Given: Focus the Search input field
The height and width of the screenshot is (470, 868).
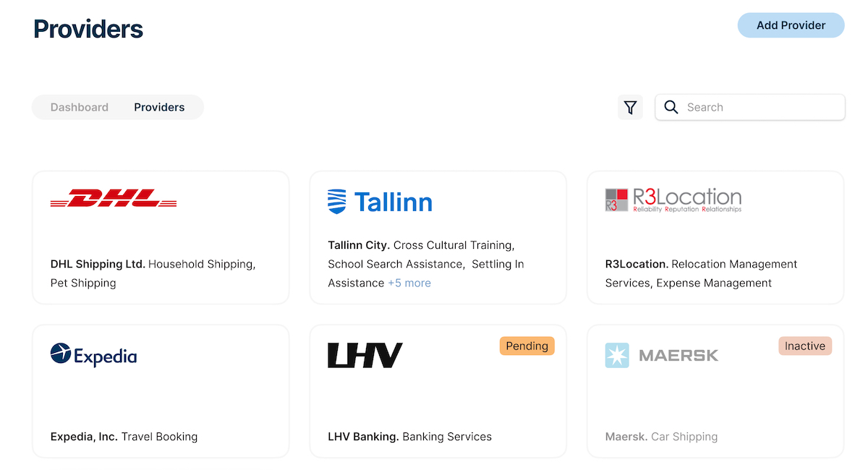Looking at the screenshot, I should (750, 107).
